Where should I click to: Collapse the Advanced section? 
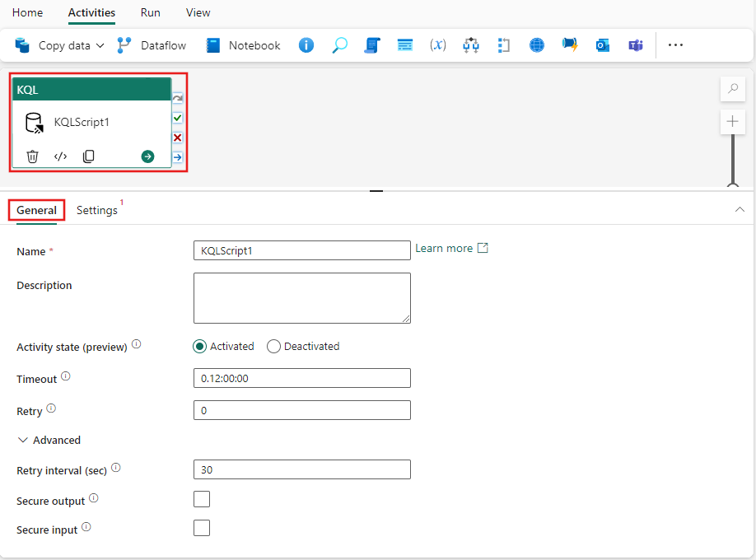pyautogui.click(x=23, y=440)
